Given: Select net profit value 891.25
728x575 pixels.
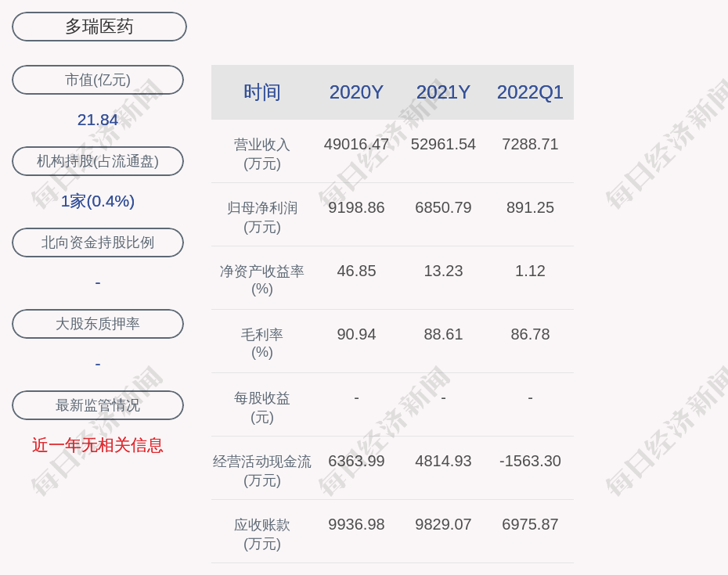Looking at the screenshot, I should pos(530,207).
